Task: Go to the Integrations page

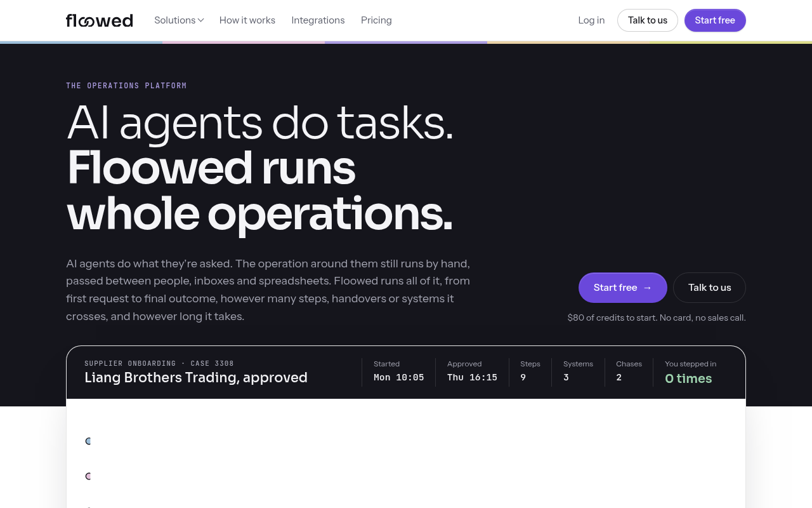Action: tap(318, 20)
